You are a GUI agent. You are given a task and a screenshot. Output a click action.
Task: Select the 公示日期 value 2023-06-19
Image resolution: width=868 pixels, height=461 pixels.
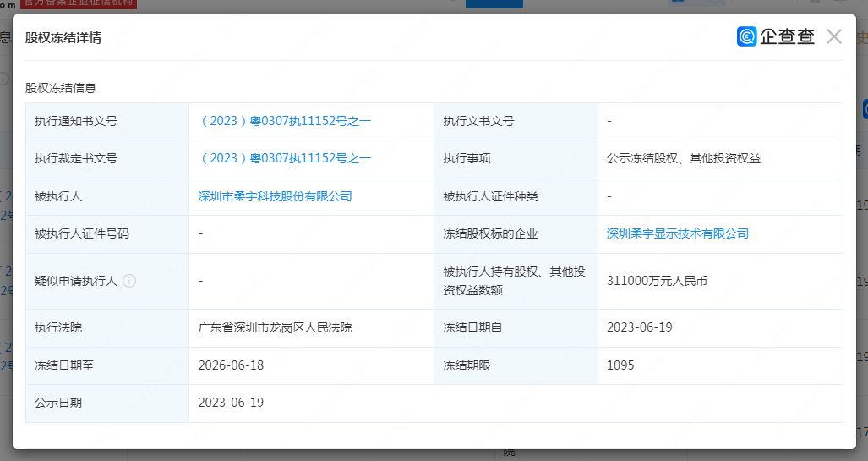coord(231,403)
